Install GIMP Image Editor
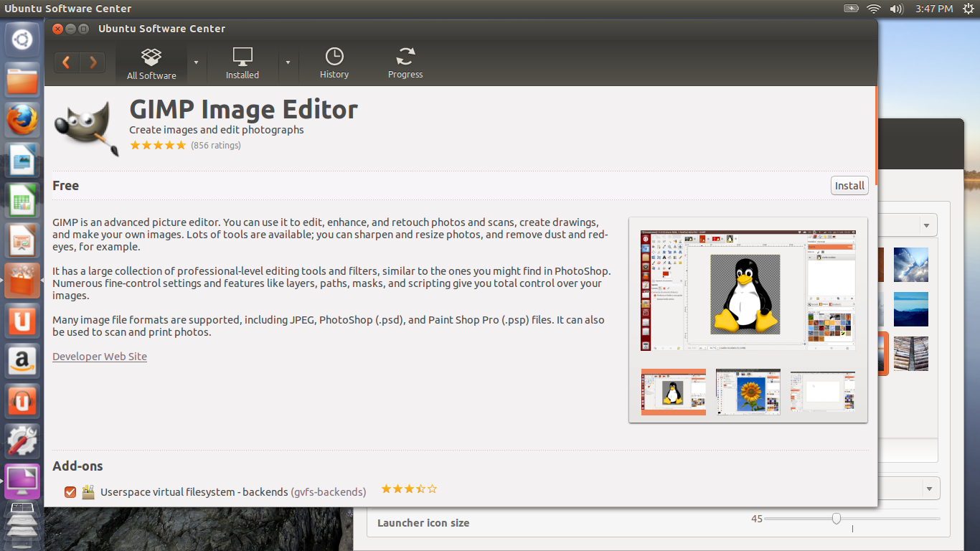This screenshot has width=980, height=551. pos(849,186)
